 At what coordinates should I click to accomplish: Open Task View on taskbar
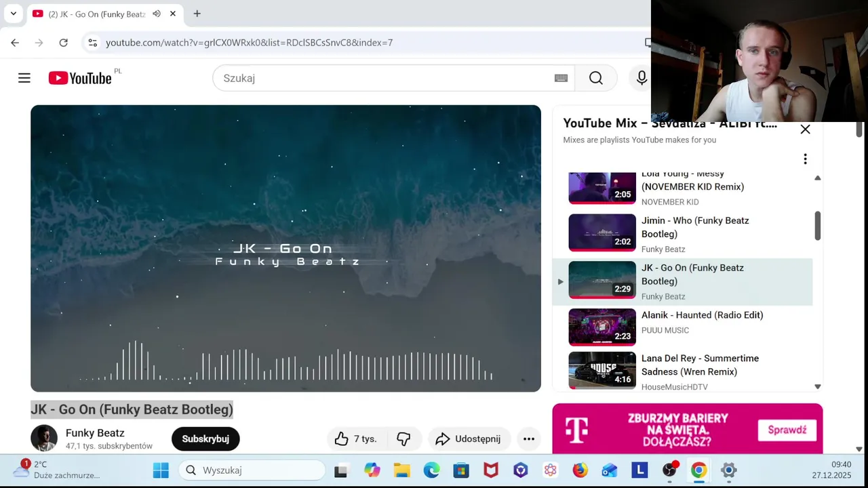[x=341, y=470]
